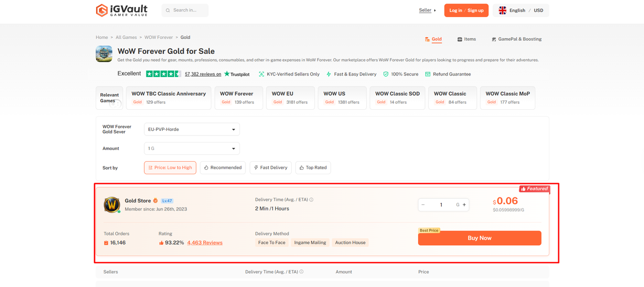Screen dimensions: 644x287
Task: Open the 4,463 Reviews link
Action: (205, 243)
